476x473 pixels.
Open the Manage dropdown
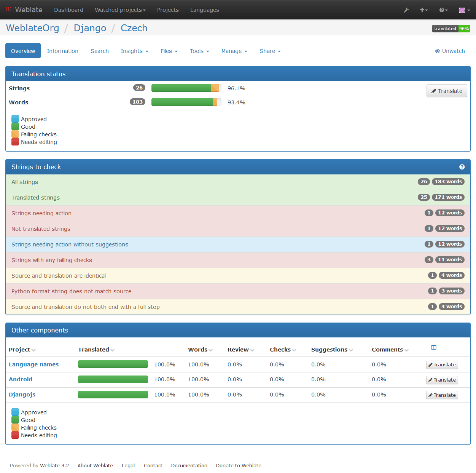pyautogui.click(x=234, y=51)
